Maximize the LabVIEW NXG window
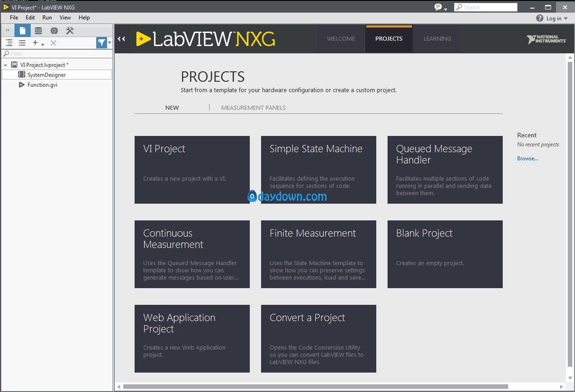This screenshot has height=392, width=575. (548, 7)
